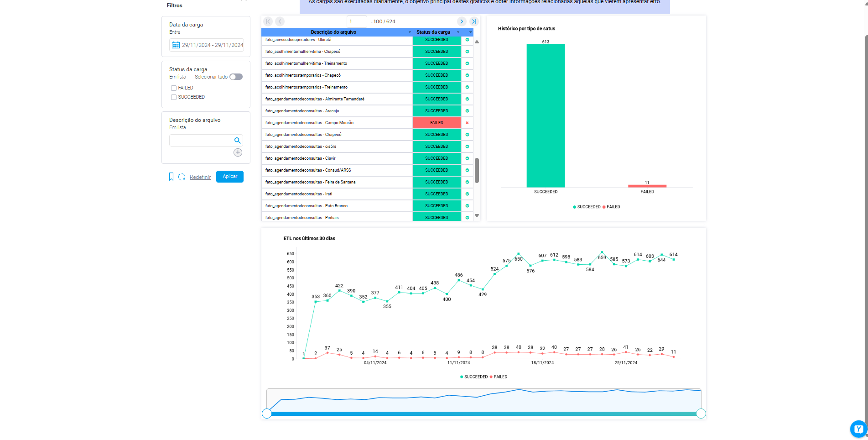868x440 pixels.
Task: Click success check icon for Feira de Santana row
Action: point(467,182)
